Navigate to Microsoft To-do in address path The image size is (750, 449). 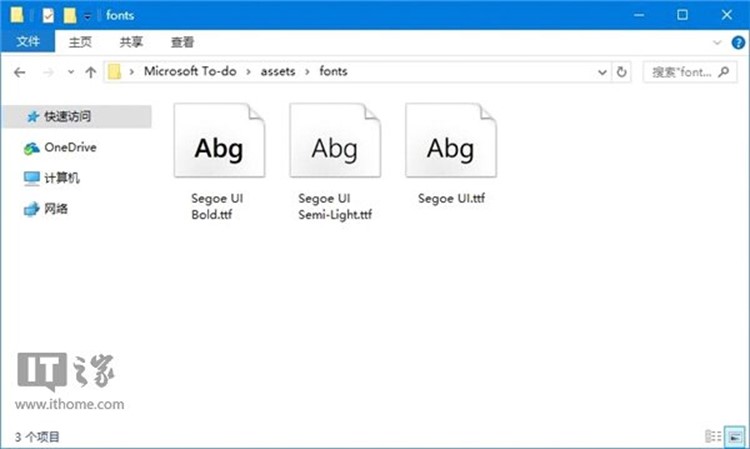tap(190, 72)
